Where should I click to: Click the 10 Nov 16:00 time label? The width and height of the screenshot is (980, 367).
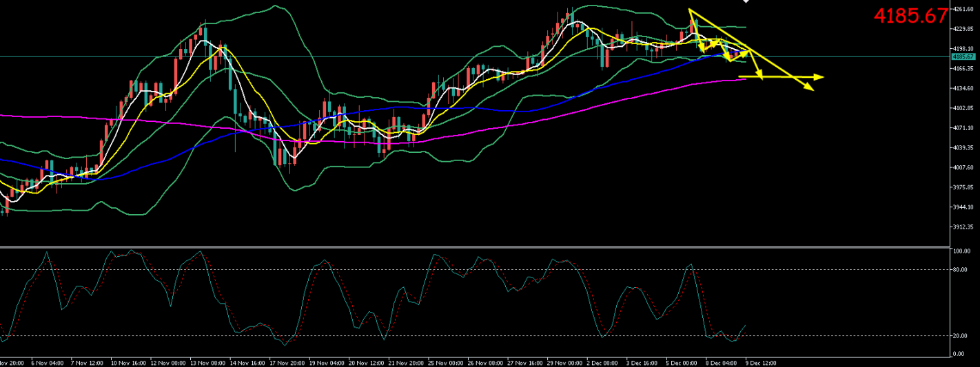click(130, 361)
